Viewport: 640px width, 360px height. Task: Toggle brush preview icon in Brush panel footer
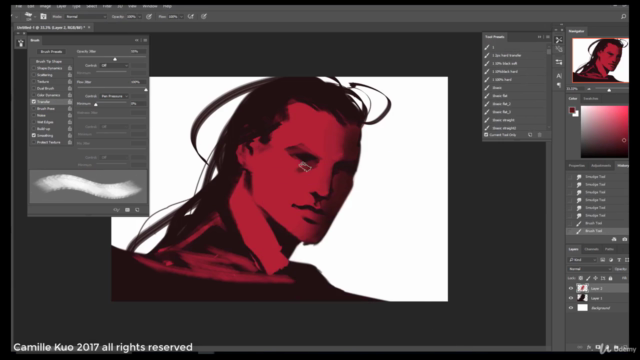tap(117, 210)
